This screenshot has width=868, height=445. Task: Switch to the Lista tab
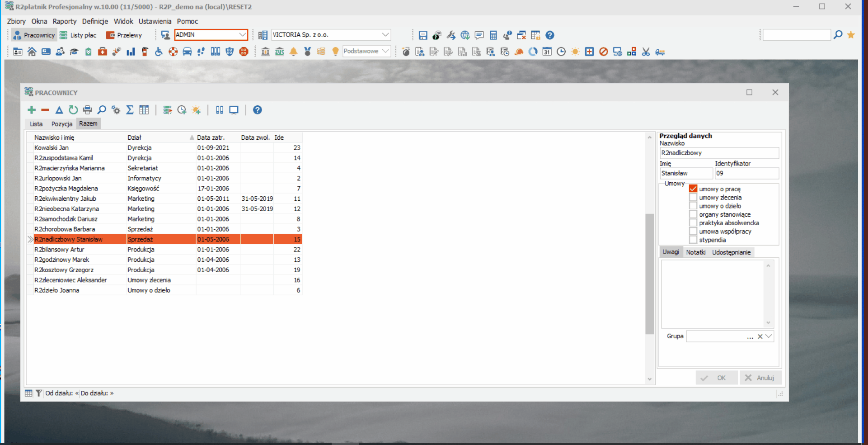pyautogui.click(x=36, y=123)
